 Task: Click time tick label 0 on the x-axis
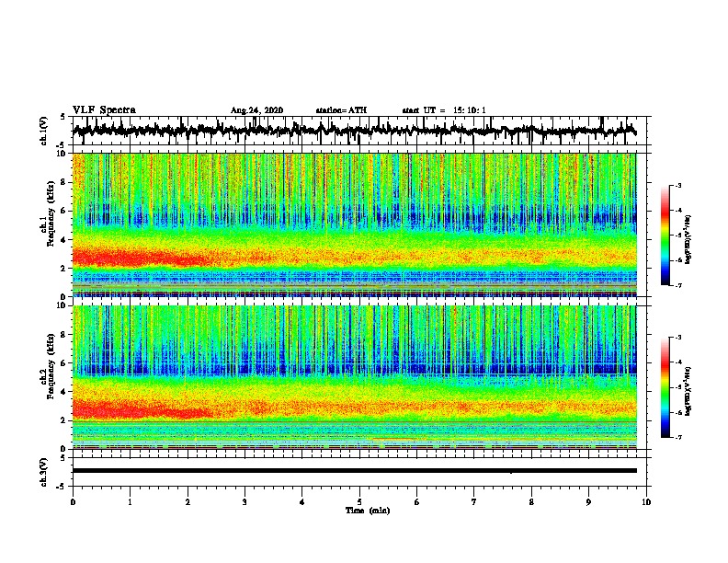[73, 502]
